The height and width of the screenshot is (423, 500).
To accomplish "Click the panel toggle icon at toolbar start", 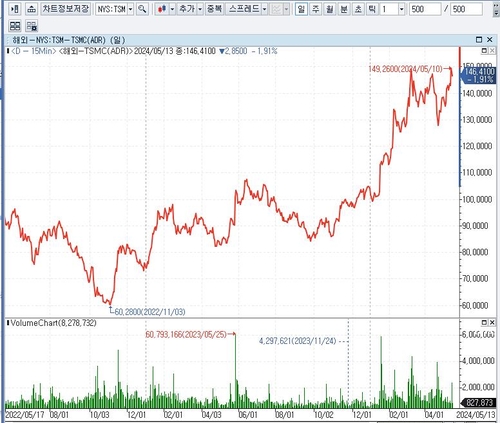I will [15, 9].
